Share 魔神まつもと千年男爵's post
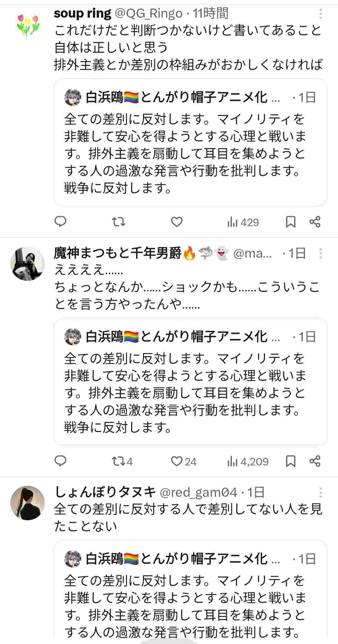The height and width of the screenshot is (644, 338). click(315, 461)
